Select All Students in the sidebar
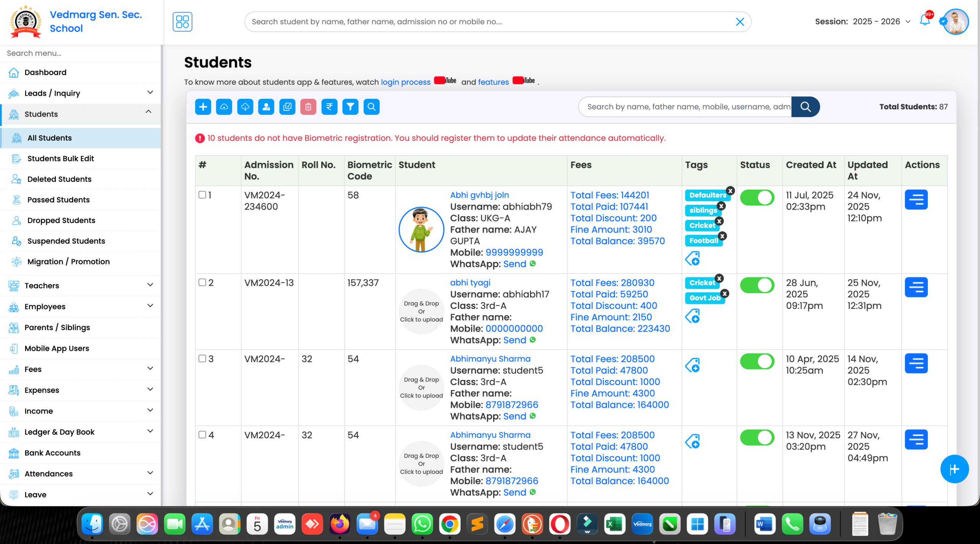The image size is (980, 544). click(x=49, y=138)
